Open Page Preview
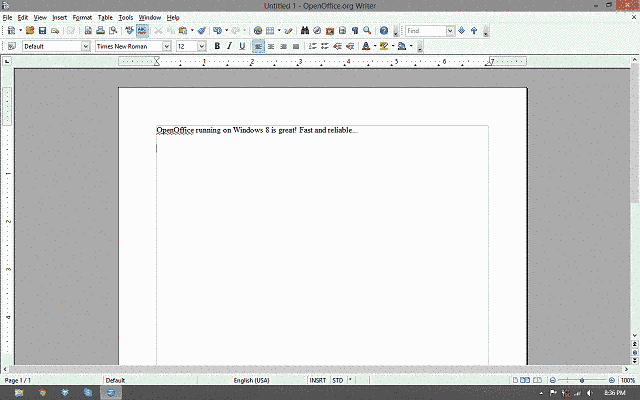The height and width of the screenshot is (400, 640). pos(113,31)
